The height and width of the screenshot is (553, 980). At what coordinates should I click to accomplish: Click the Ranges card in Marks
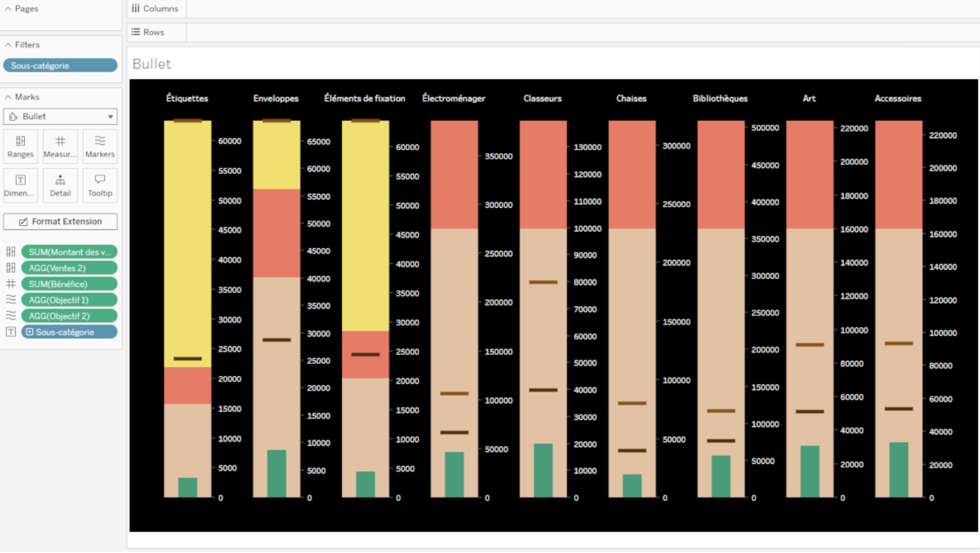click(20, 146)
